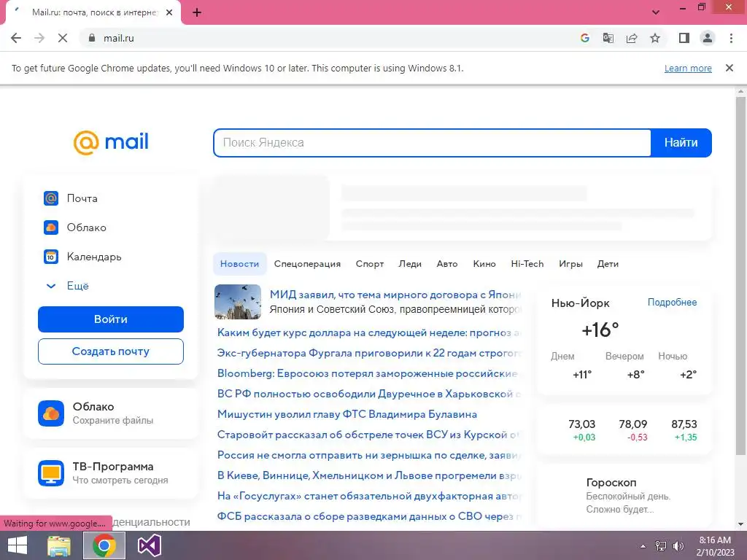Open the Облако Сохраните файлы card
Image resolution: width=747 pixels, height=560 pixels.
(x=111, y=413)
